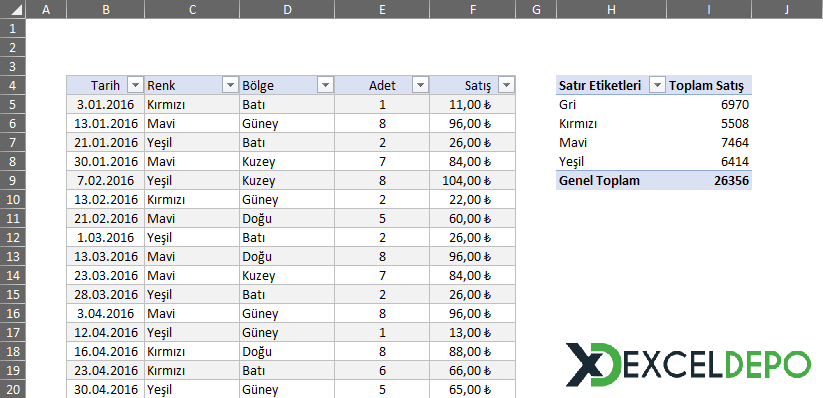
Task: Click the select-all corner of the sheet
Action: click(13, 9)
